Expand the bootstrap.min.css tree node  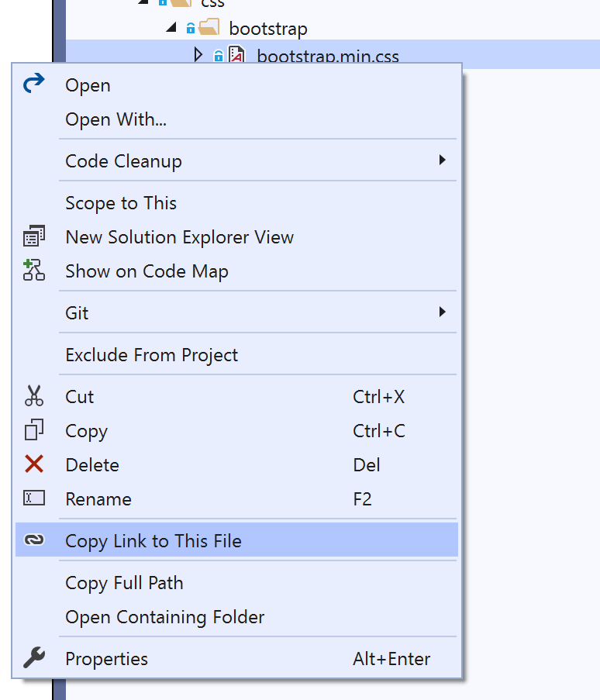(x=197, y=55)
